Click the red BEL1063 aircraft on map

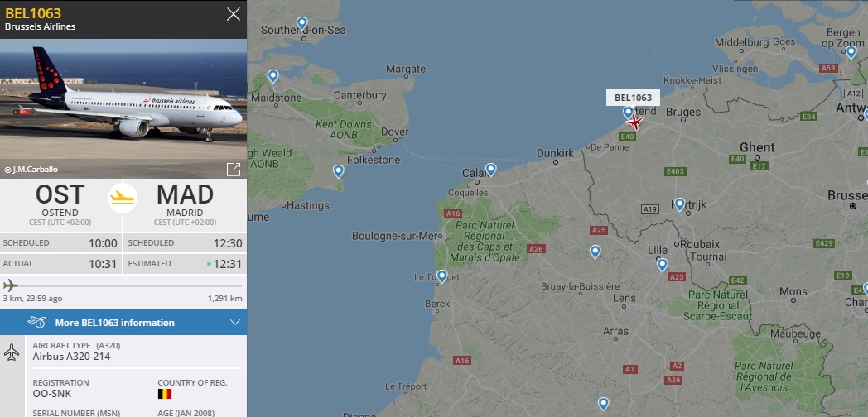coord(635,122)
